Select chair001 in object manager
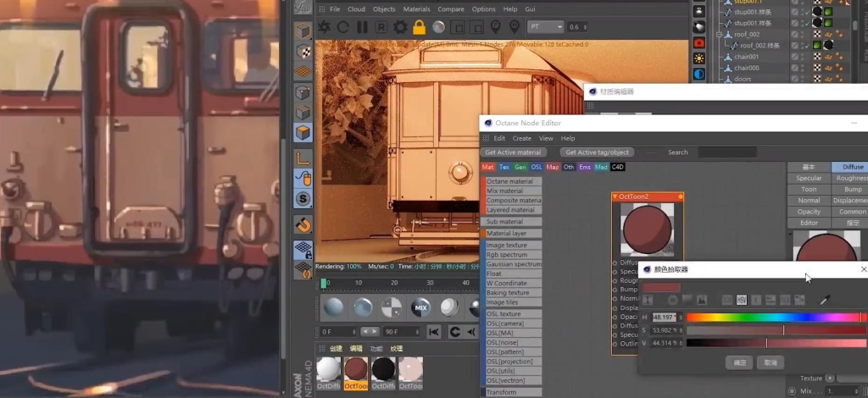The image size is (868, 398). [746, 57]
